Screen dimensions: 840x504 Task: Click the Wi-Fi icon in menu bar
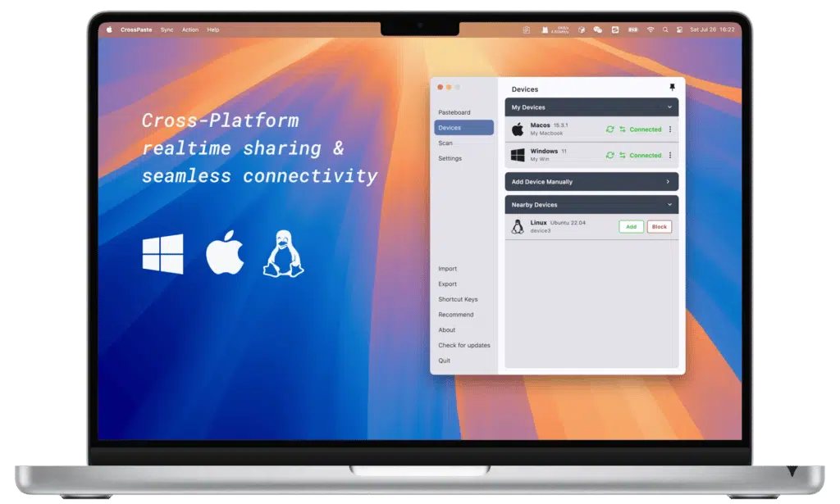[x=651, y=30]
